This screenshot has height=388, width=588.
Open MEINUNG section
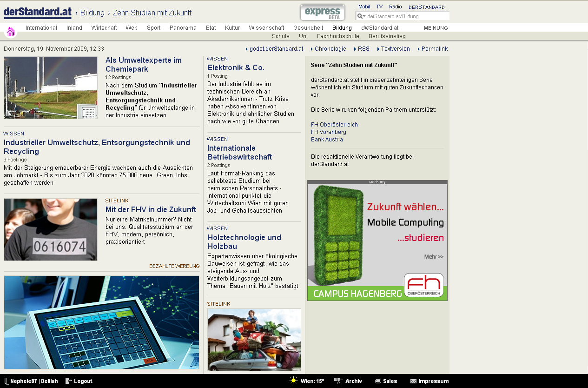click(x=436, y=28)
